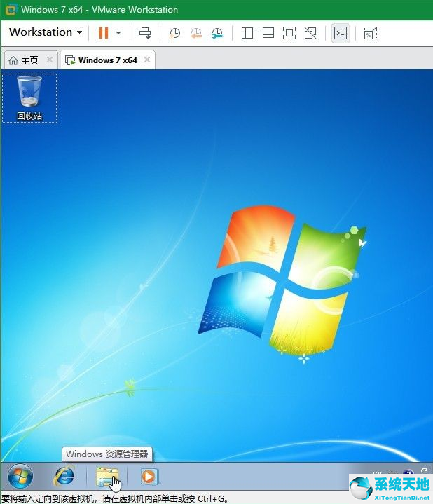Open the Windows Start menu
The image size is (433, 504).
[20, 477]
